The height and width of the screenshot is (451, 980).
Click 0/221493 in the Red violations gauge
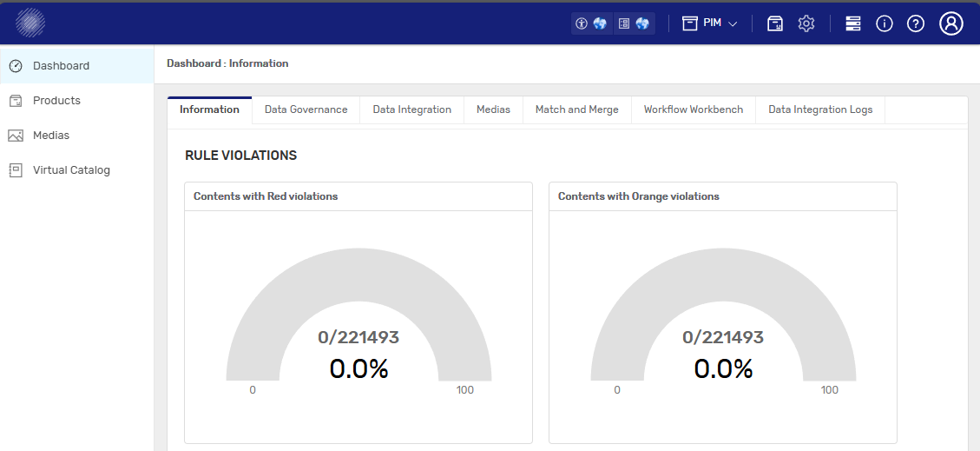(358, 338)
